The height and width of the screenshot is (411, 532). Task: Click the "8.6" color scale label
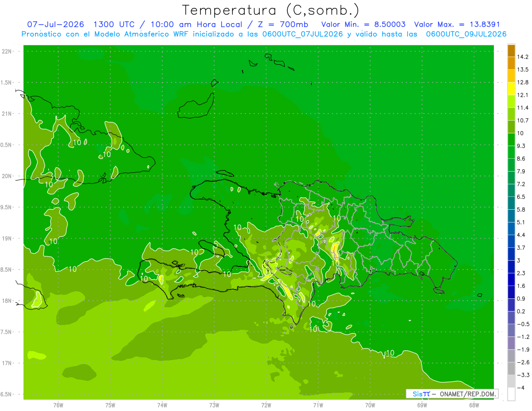pos(521,158)
